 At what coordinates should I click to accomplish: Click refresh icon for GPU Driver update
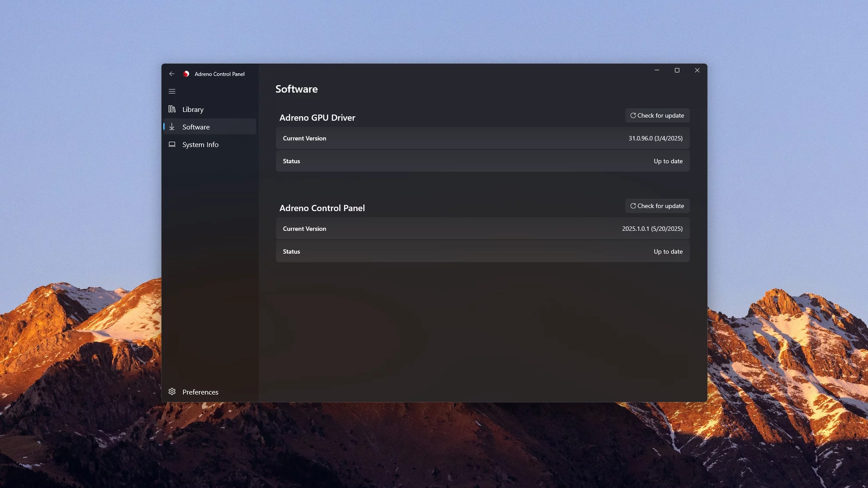coord(633,115)
